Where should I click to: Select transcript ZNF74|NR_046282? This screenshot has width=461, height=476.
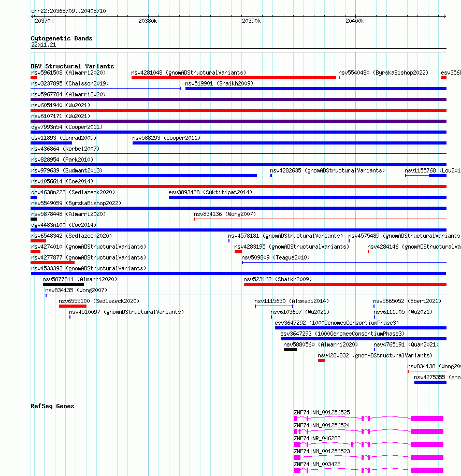pos(317,438)
